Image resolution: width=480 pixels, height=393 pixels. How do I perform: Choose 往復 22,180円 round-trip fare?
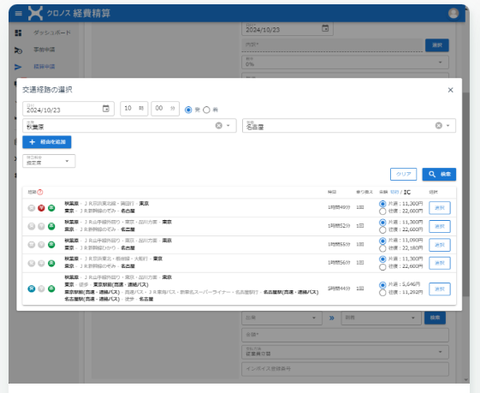point(383,248)
